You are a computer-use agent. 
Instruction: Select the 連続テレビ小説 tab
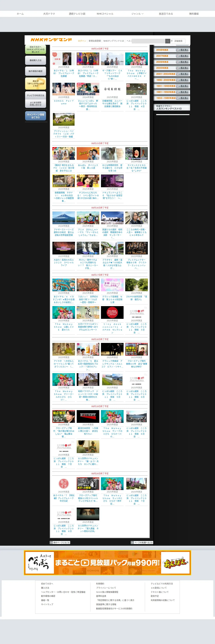coord(77,14)
